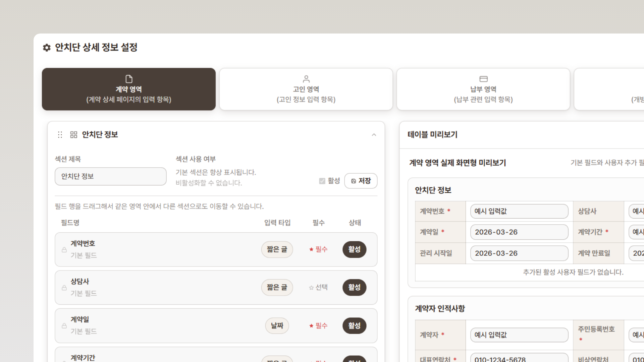
Task: Click the card icon in 납부 영역 tab
Action: pos(483,79)
